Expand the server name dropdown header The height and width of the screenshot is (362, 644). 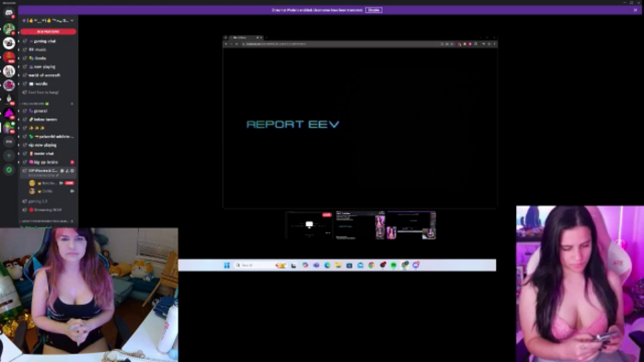coord(48,20)
